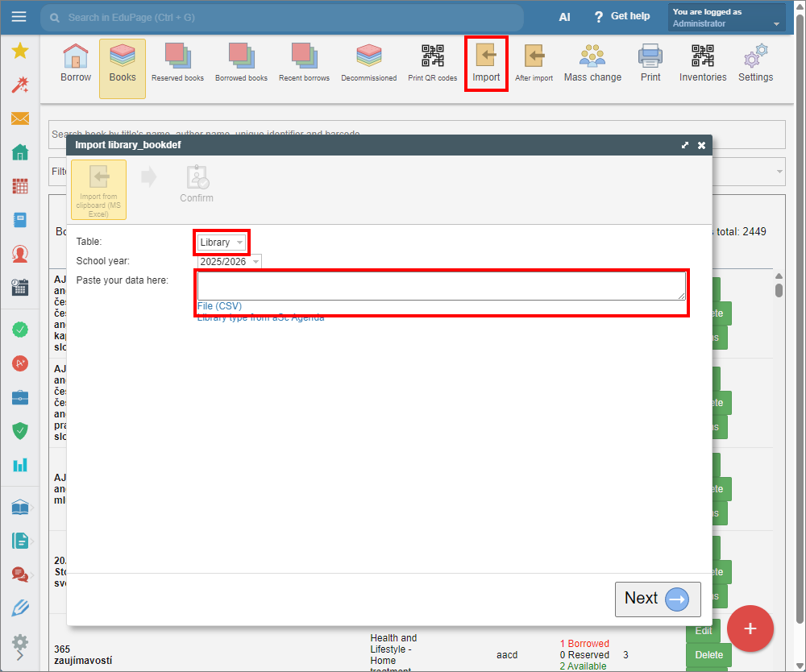The width and height of the screenshot is (806, 672).
Task: Click the Import toolbar icon
Action: [x=486, y=64]
